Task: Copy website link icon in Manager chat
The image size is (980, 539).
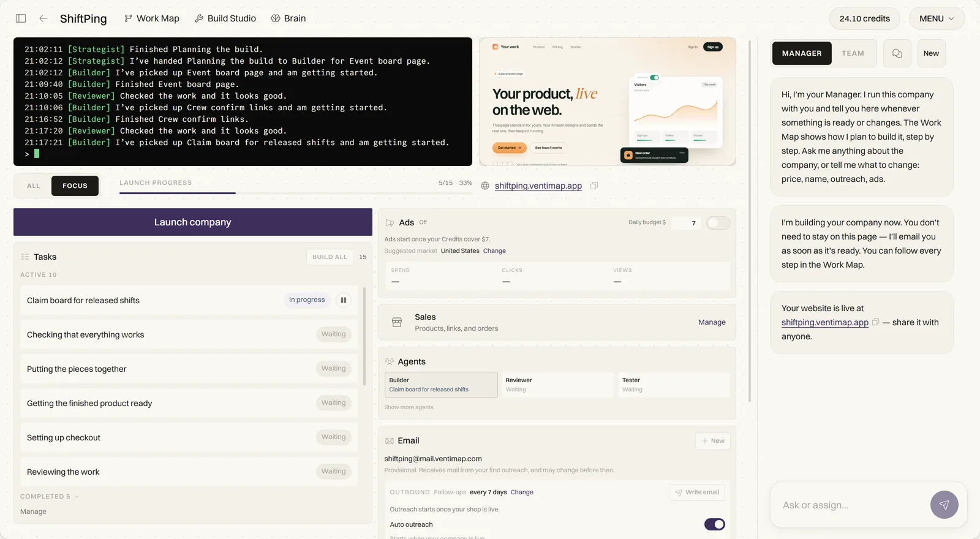Action: coord(875,322)
